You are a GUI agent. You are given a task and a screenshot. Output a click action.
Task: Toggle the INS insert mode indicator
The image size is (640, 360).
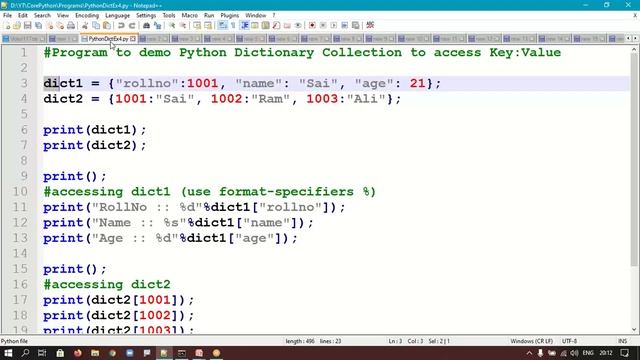(x=622, y=341)
